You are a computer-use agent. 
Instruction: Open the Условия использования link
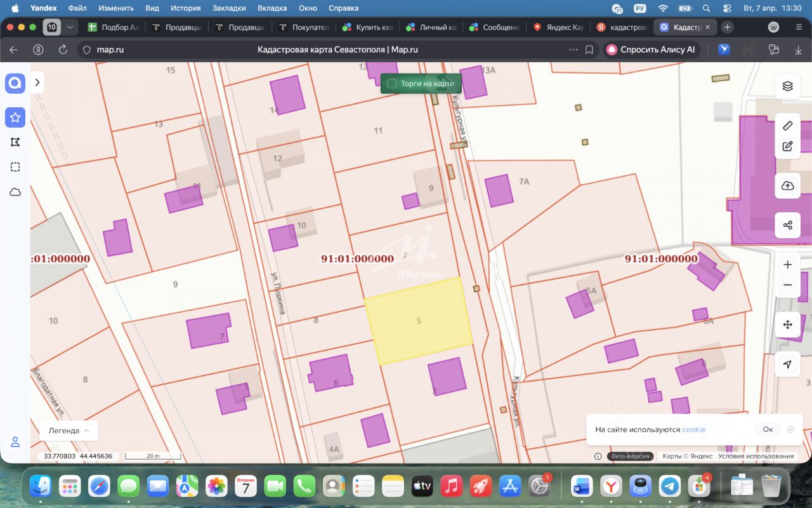756,456
